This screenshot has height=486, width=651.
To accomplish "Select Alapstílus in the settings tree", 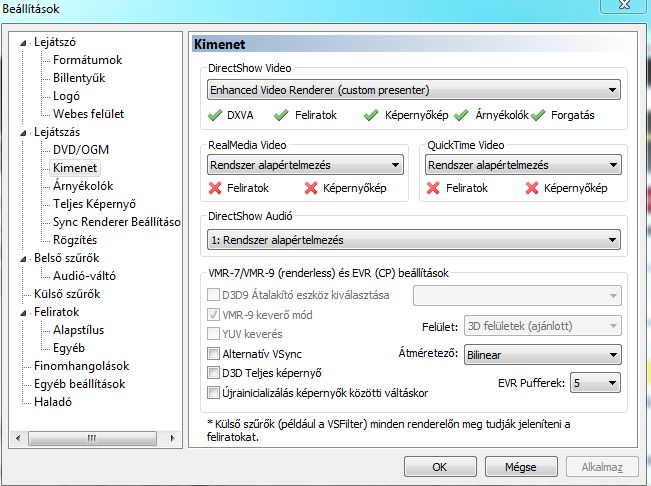I will (x=78, y=330).
